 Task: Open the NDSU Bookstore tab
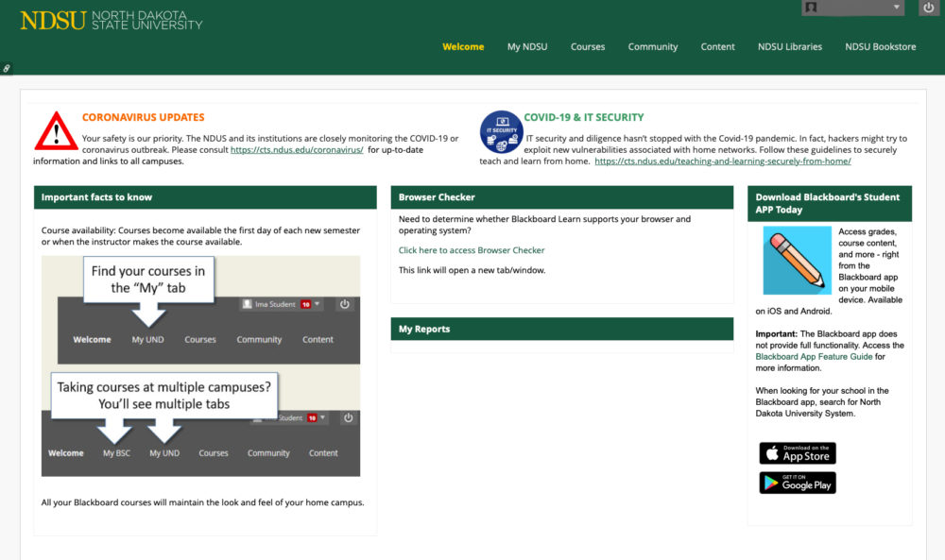click(x=881, y=46)
